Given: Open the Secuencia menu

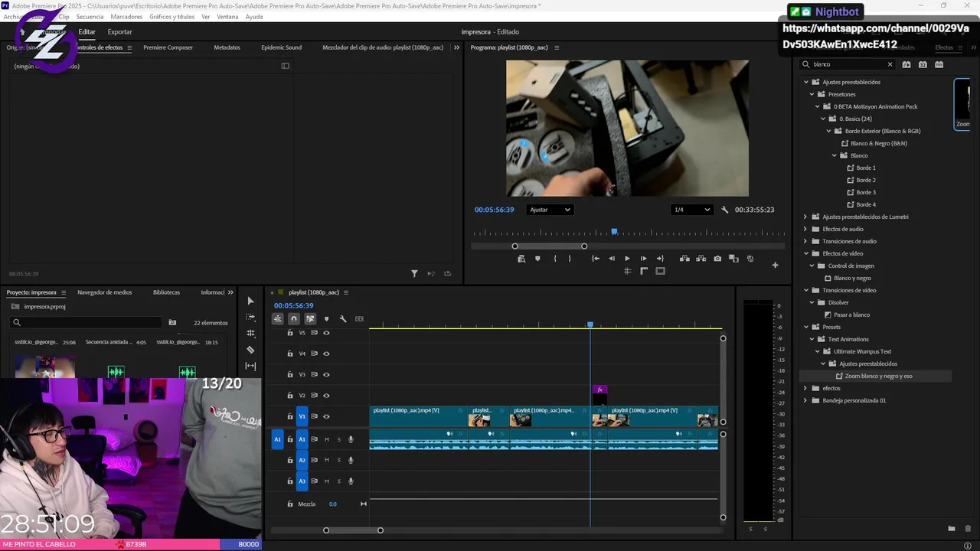Looking at the screenshot, I should pos(90,17).
